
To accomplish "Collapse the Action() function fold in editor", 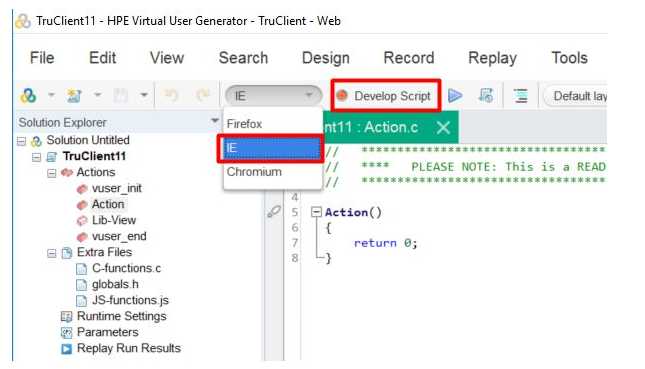I will (x=316, y=212).
